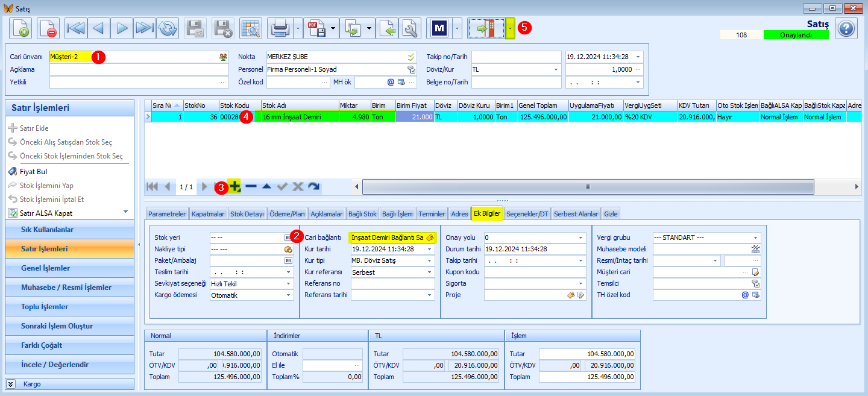Open the help question mark

point(846,28)
